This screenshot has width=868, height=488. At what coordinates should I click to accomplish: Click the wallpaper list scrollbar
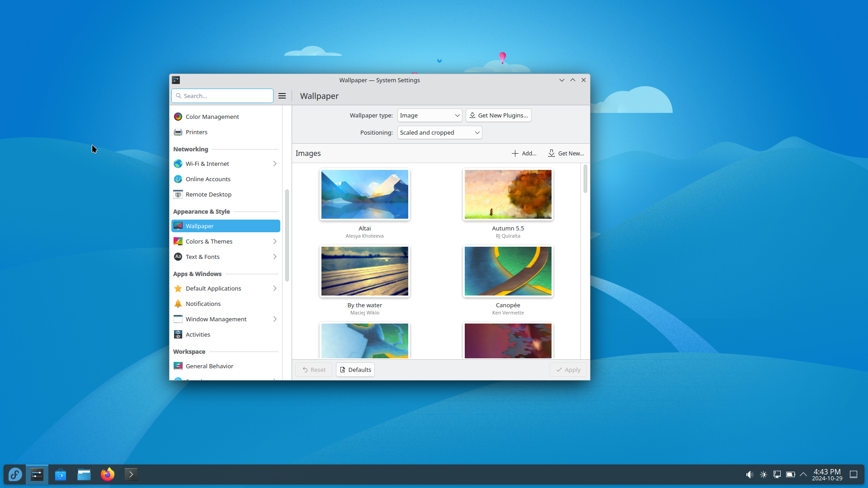(585, 179)
